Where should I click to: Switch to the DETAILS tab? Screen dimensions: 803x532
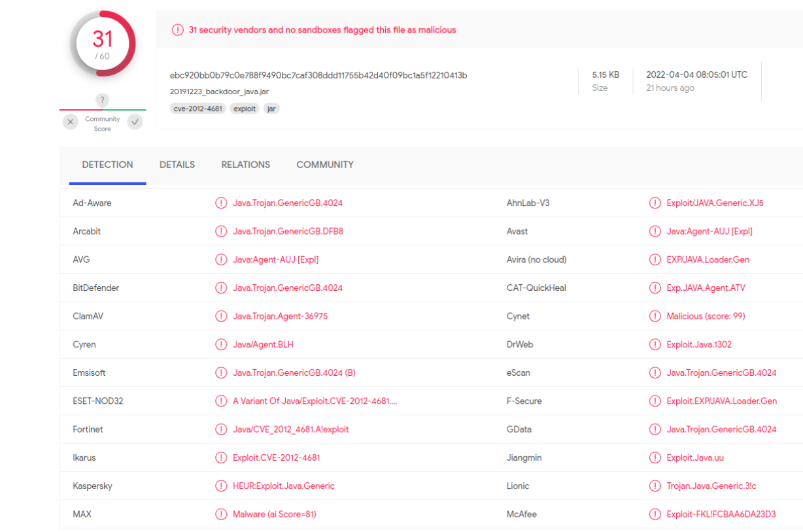(177, 165)
